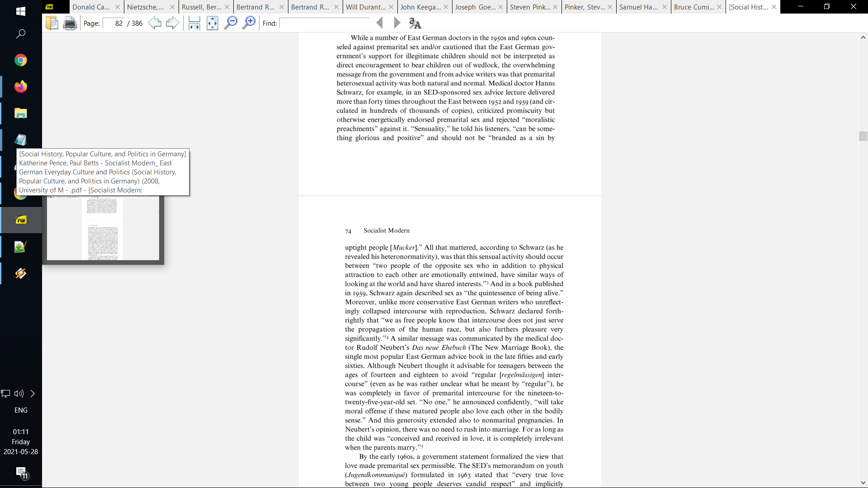Click the Open file icon in toolbar
The height and width of the screenshot is (488, 868).
(x=52, y=23)
